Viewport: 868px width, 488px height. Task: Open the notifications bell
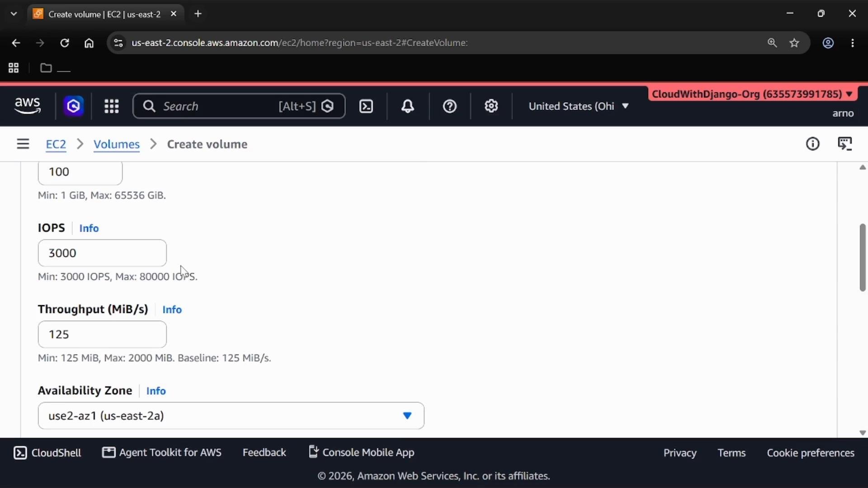(408, 106)
